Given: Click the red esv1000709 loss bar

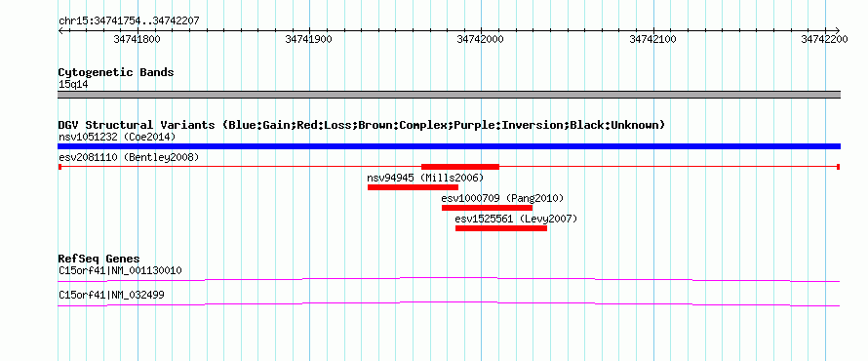Looking at the screenshot, I should [487, 208].
